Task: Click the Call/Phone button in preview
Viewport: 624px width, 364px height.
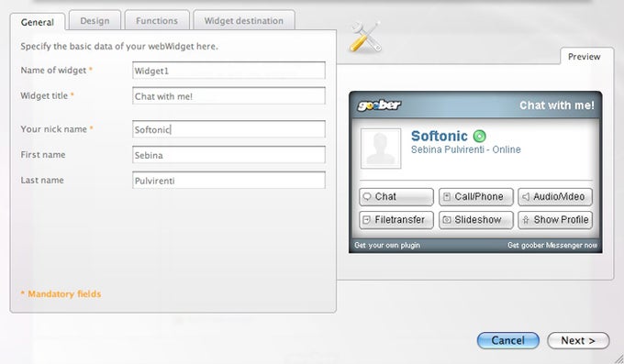Action: pyautogui.click(x=476, y=196)
